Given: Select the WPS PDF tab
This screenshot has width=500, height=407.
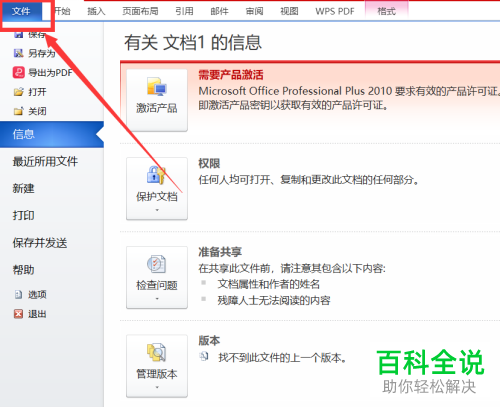Looking at the screenshot, I should click(x=335, y=11).
